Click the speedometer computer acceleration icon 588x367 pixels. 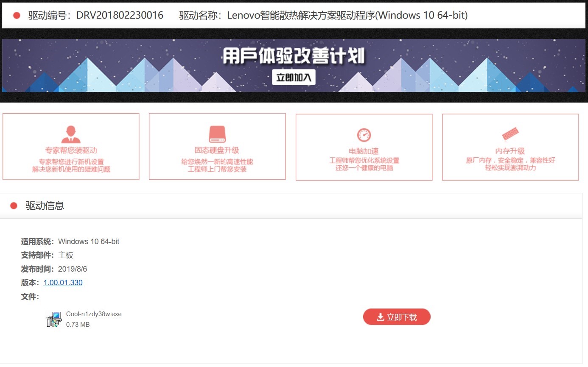point(364,135)
